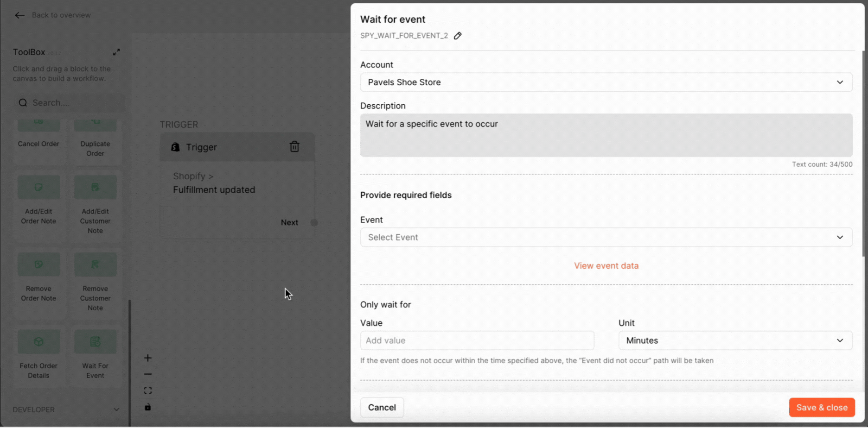Click the back arrow icon

point(19,15)
